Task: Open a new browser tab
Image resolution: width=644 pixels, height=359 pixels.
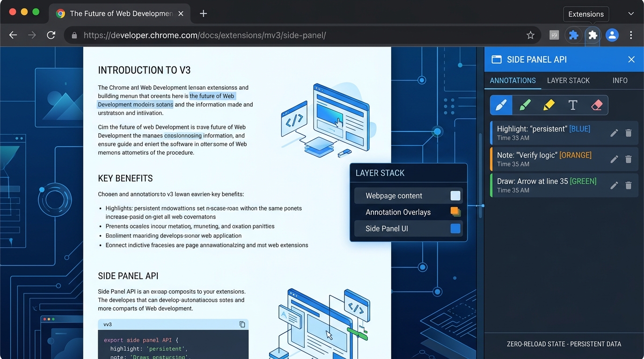Action: pyautogui.click(x=203, y=14)
